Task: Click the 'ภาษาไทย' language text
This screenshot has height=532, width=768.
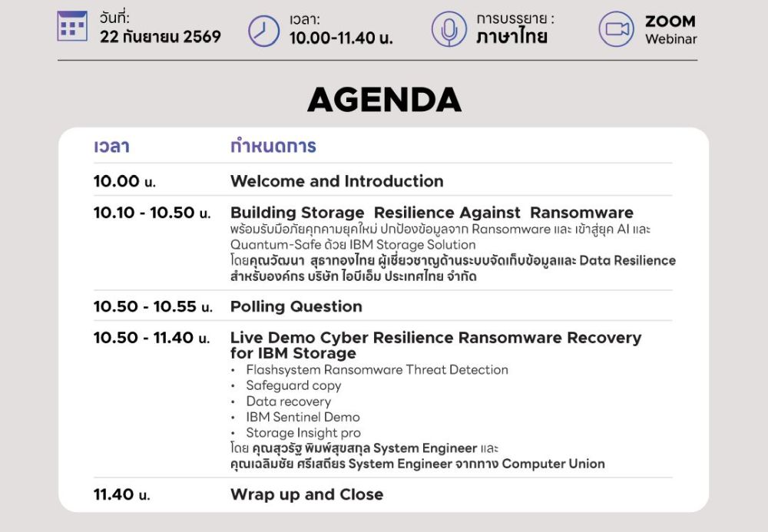Action: tap(511, 36)
